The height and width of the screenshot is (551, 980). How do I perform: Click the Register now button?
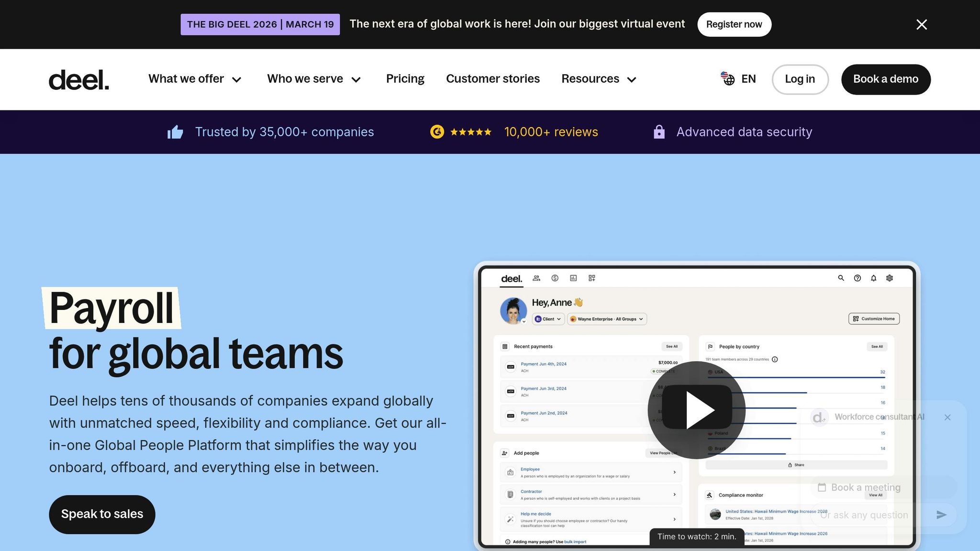(734, 24)
